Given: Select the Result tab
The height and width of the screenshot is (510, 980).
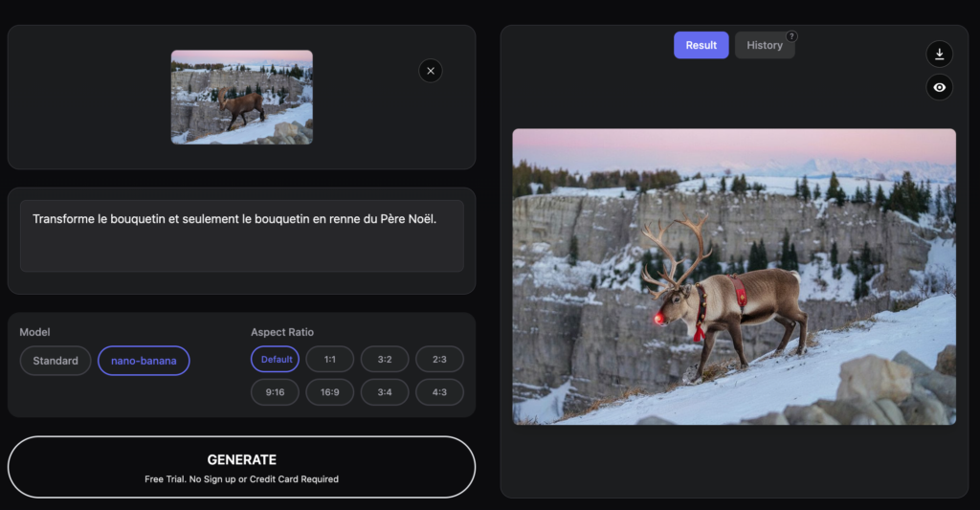Looking at the screenshot, I should pos(701,45).
